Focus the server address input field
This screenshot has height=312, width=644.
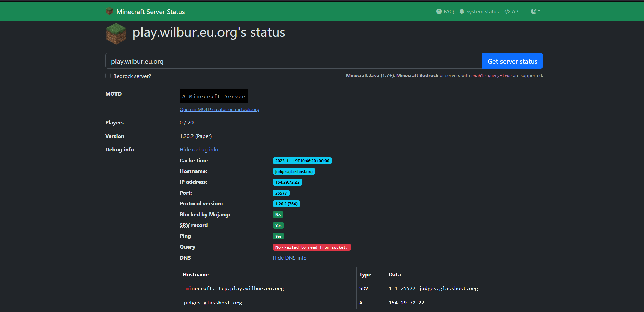(293, 61)
